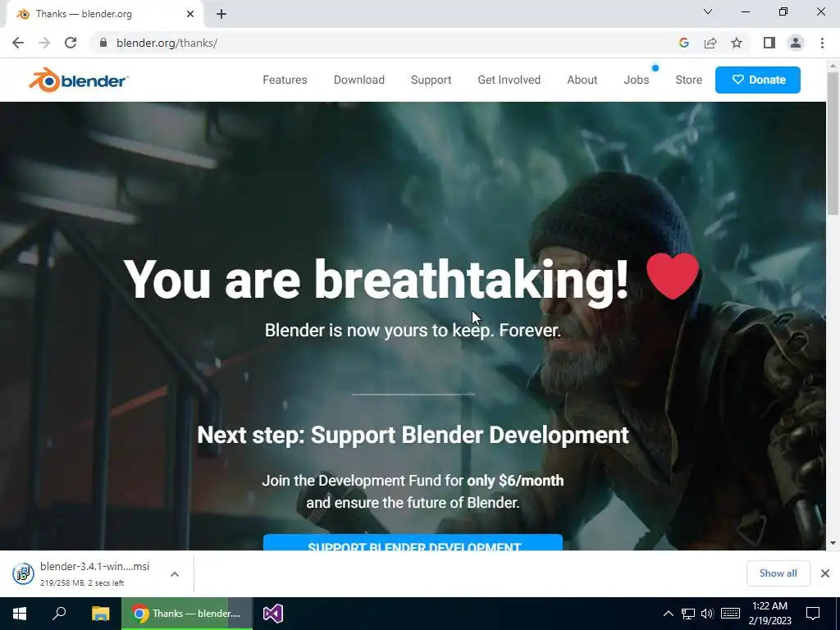Open the notification center icon
Image resolution: width=840 pixels, height=630 pixels.
coord(813,614)
